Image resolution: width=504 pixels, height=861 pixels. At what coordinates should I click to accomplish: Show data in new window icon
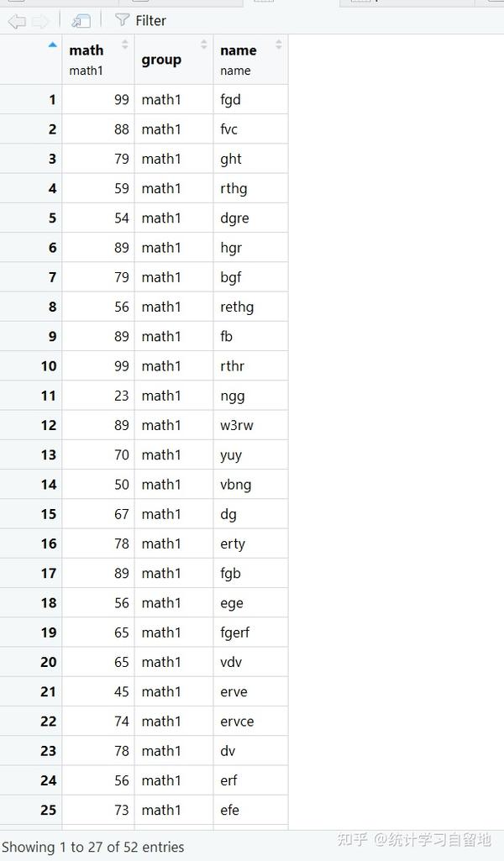coord(81,21)
